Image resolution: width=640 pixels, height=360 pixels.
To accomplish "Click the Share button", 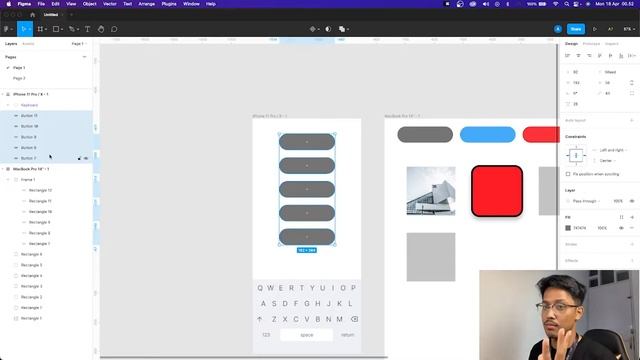I will click(x=576, y=29).
